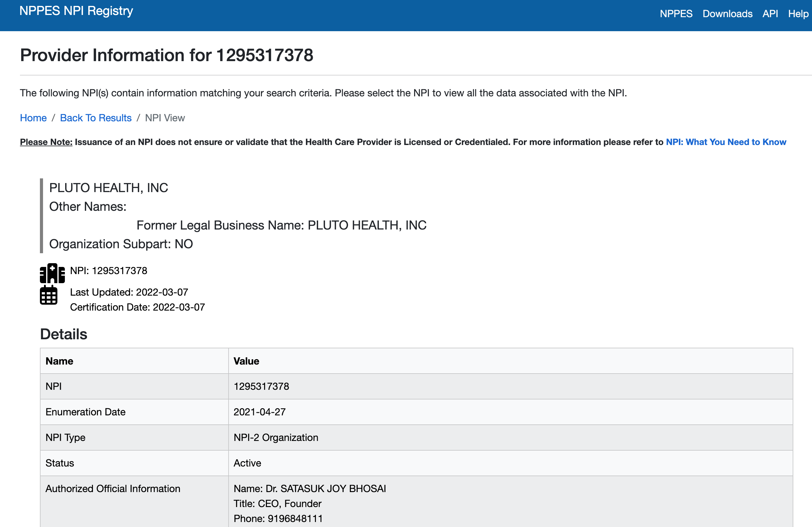The image size is (812, 527).
Task: Open the NPPES menu item
Action: [676, 14]
